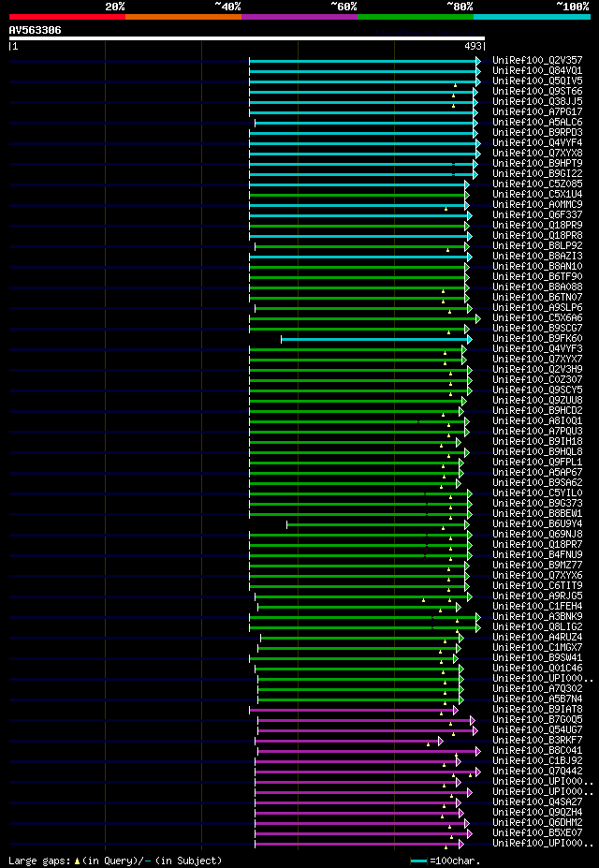Open hit UniRef100_B9RPD3
This screenshot has width=599, height=868.
[537, 133]
